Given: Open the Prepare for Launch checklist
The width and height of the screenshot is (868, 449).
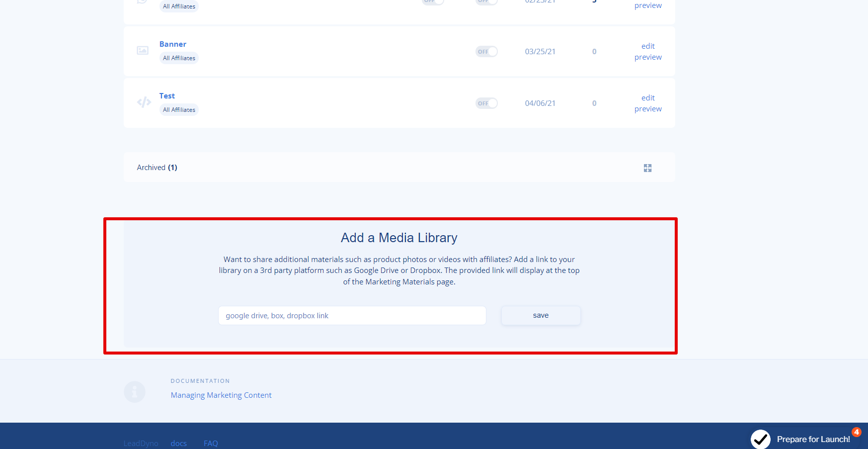Looking at the screenshot, I should click(813, 440).
